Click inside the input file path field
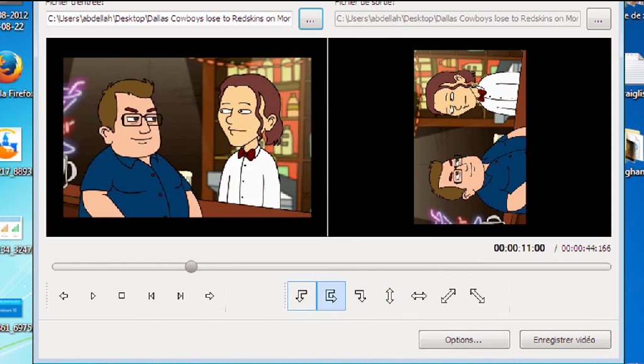644x364 pixels. [x=169, y=19]
